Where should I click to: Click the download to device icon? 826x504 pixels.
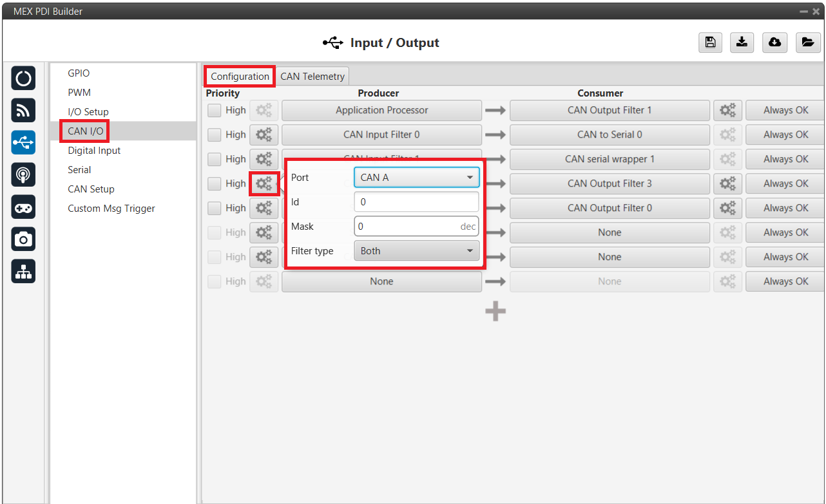pyautogui.click(x=742, y=42)
